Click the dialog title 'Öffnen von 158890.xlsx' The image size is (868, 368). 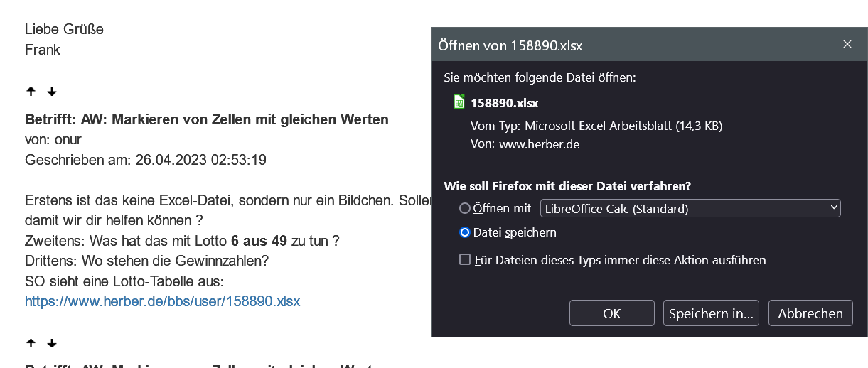click(x=510, y=45)
